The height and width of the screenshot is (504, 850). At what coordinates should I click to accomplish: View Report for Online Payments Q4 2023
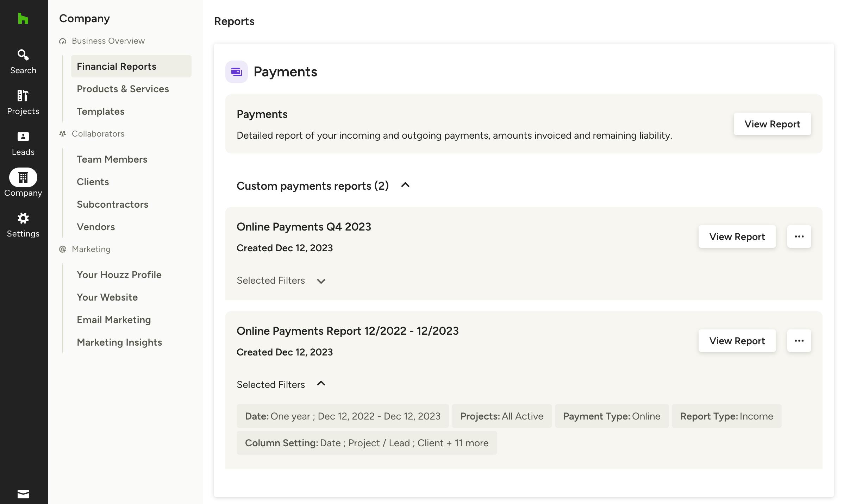pos(737,237)
